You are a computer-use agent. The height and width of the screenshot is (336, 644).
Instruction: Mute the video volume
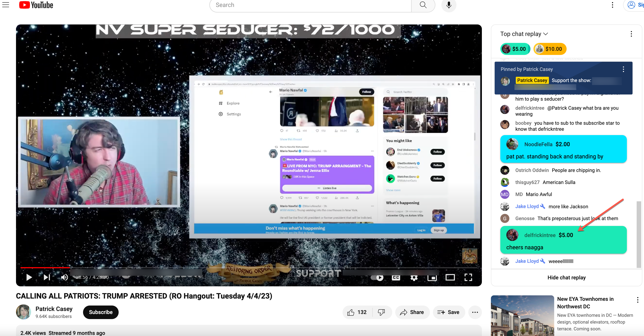pyautogui.click(x=64, y=277)
